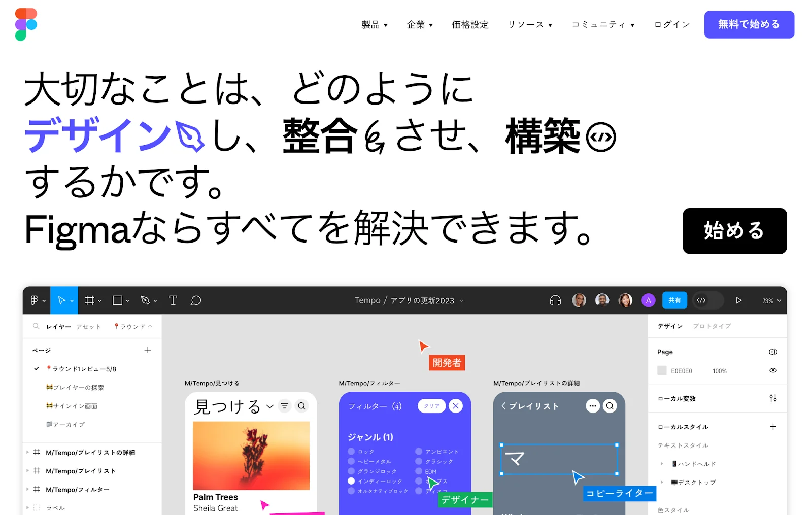The height and width of the screenshot is (515, 812).
Task: Select the Text tool
Action: (x=173, y=300)
